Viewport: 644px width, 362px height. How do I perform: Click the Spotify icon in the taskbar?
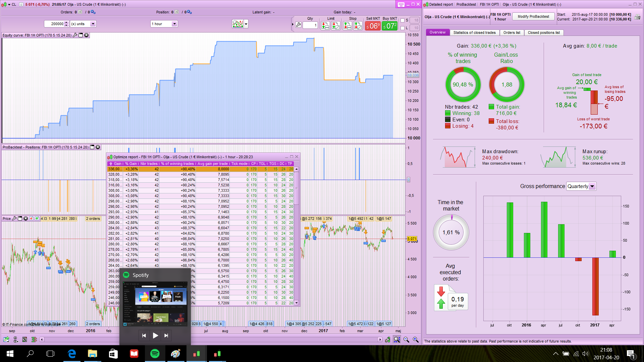pos(155,354)
